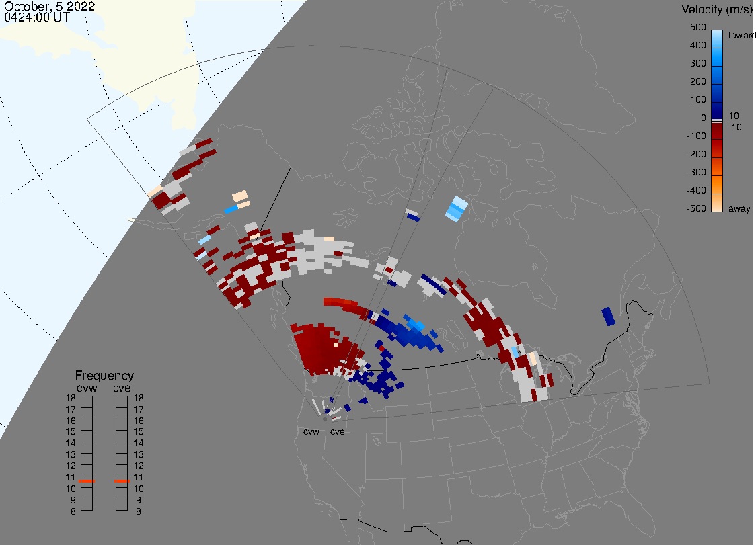Click the '200' velocity scale label
The width and height of the screenshot is (756, 545).
[697, 81]
